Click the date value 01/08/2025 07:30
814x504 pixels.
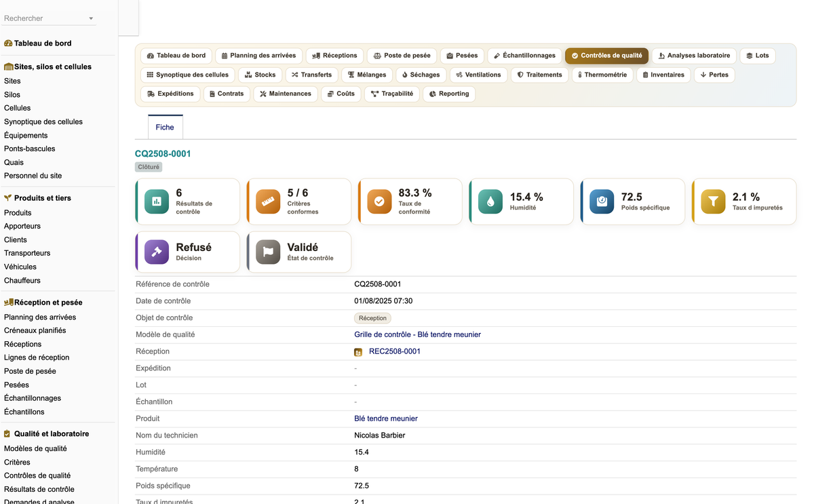coord(383,301)
